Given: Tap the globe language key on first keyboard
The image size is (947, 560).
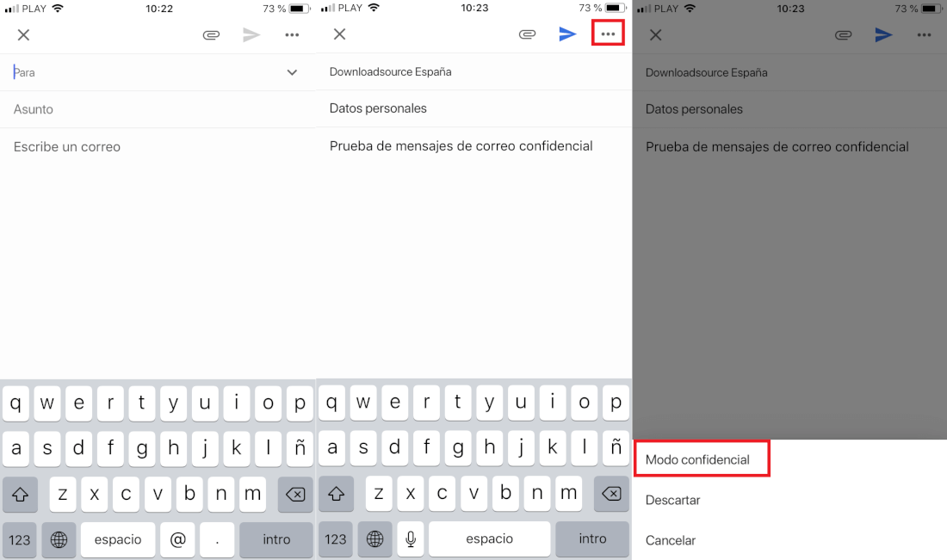Looking at the screenshot, I should click(59, 539).
